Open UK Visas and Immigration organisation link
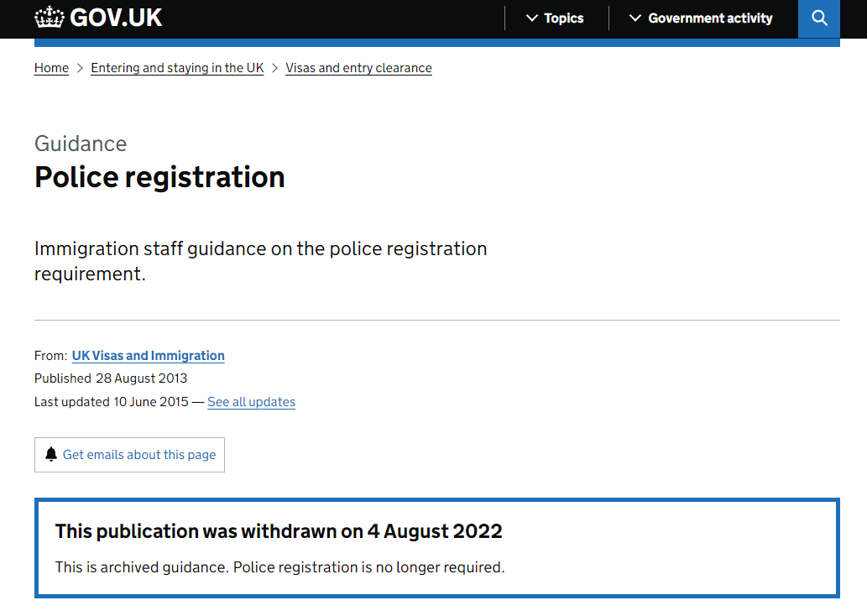Screen dimensions: 867x616 (148, 356)
